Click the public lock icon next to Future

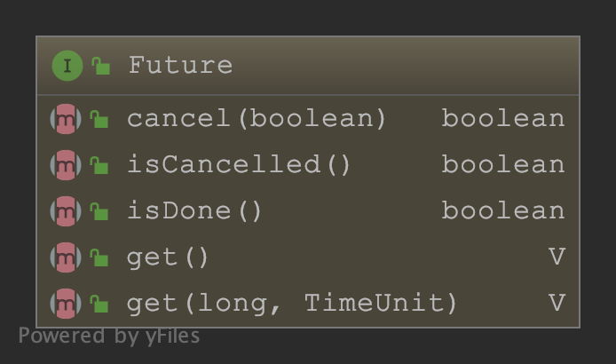[101, 67]
